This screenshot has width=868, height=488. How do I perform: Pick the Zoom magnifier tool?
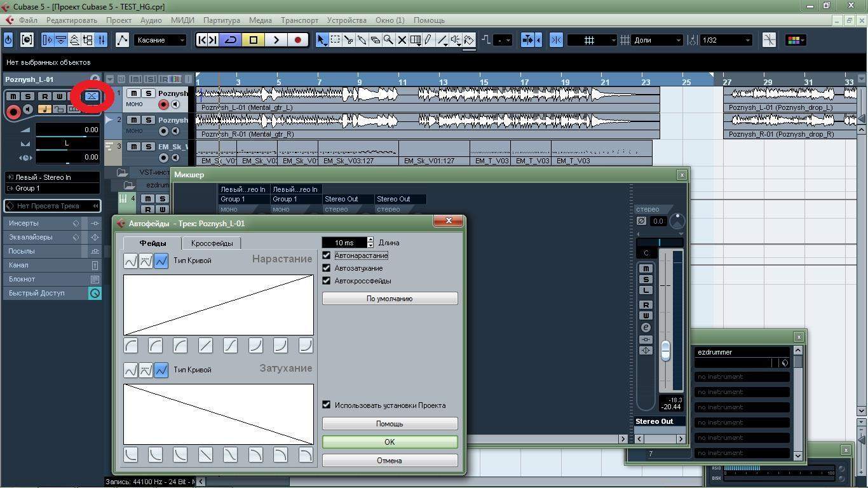(x=388, y=40)
